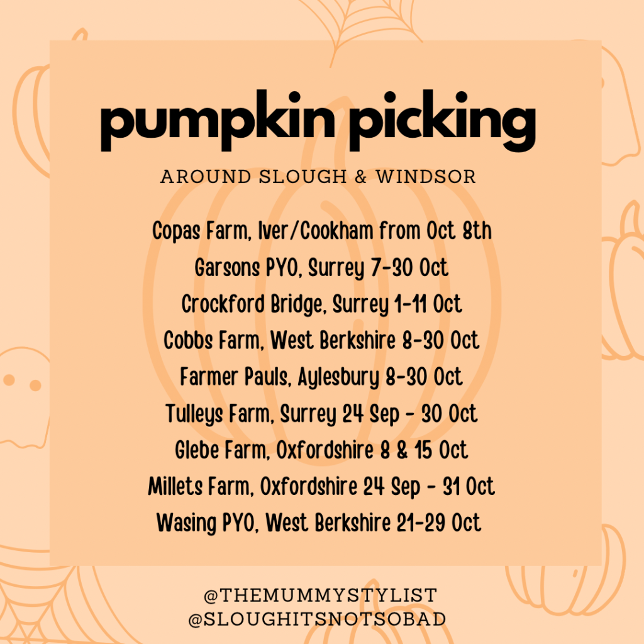Select the Garsons PYO, Surrey entry
The height and width of the screenshot is (644, 644).
[x=321, y=268]
